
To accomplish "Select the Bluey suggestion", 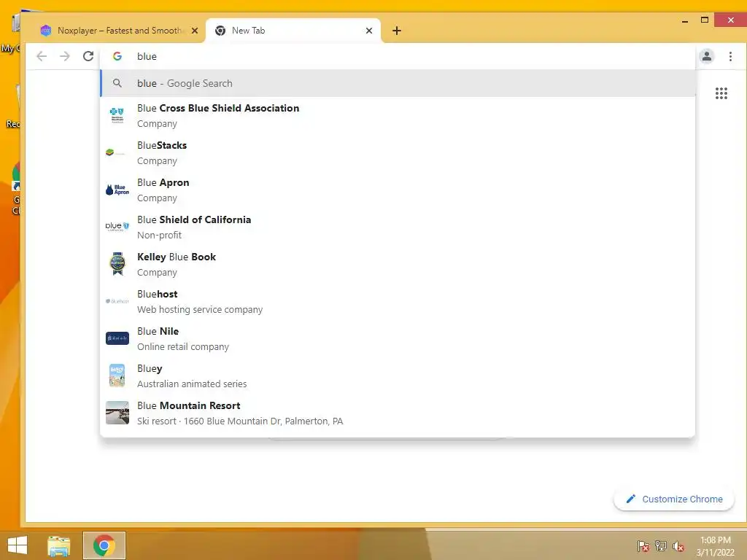I will [398, 376].
